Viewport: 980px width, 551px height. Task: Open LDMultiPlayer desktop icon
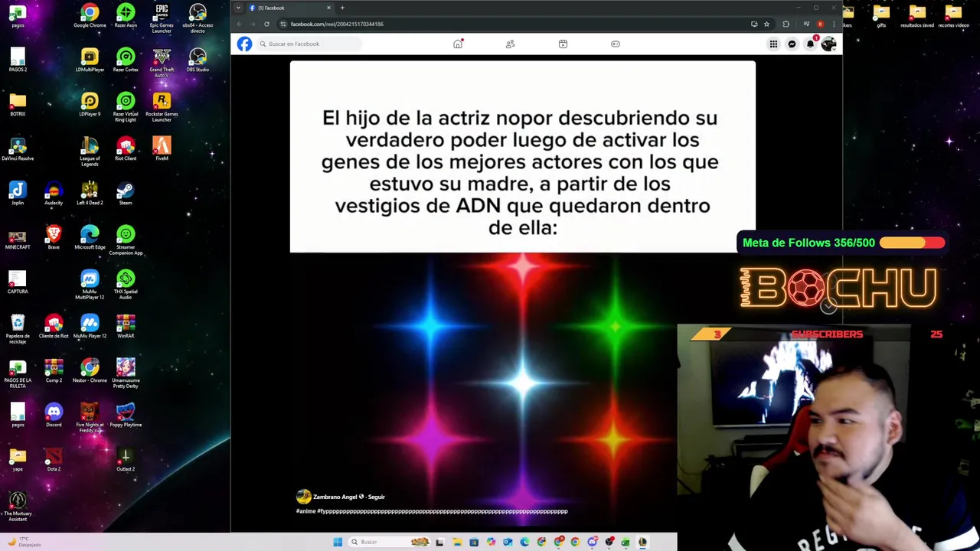[x=90, y=60]
